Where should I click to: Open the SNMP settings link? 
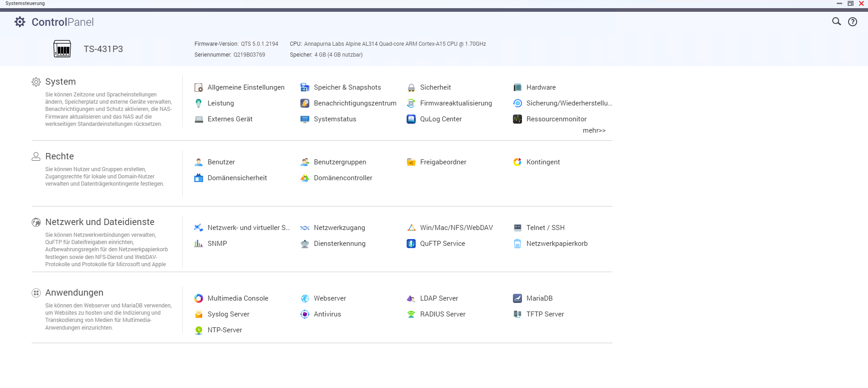(x=217, y=244)
